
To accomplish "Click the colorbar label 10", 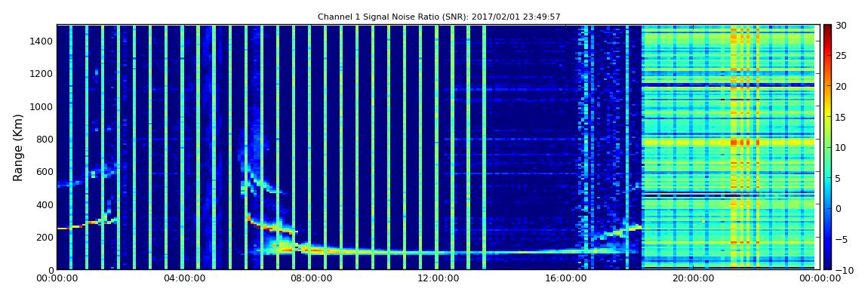I will click(842, 148).
